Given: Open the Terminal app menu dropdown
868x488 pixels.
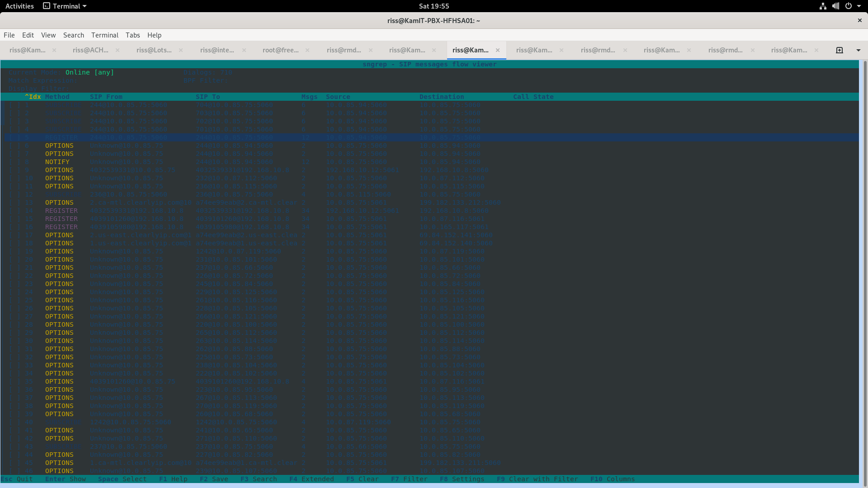Looking at the screenshot, I should (x=65, y=6).
